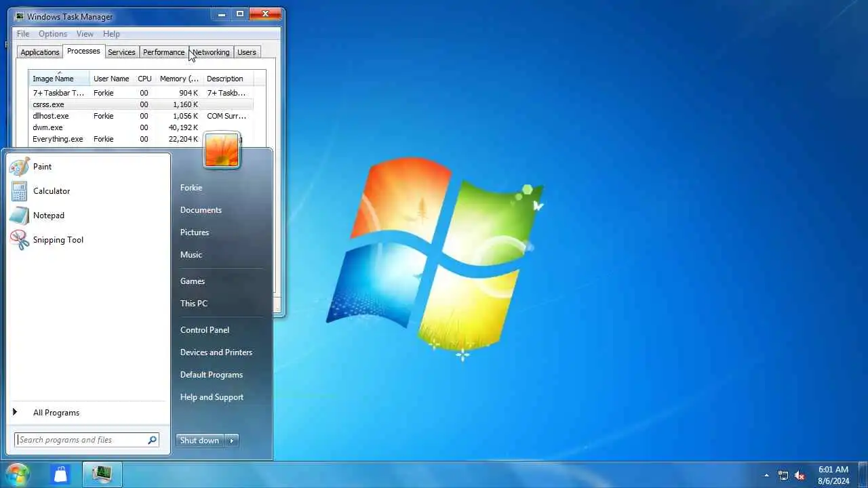Click the Show desktop strip beside the clock
Screen dimensions: 868x488
pyautogui.click(x=863, y=475)
